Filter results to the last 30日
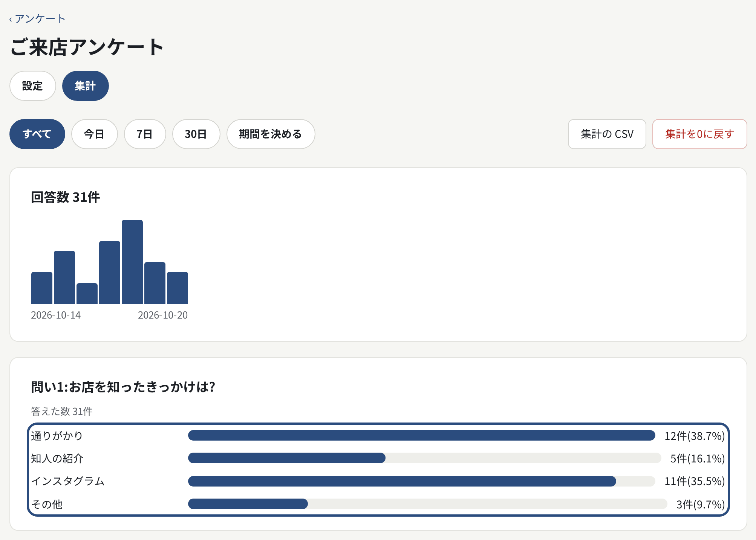Viewport: 756px width, 540px height. click(196, 134)
